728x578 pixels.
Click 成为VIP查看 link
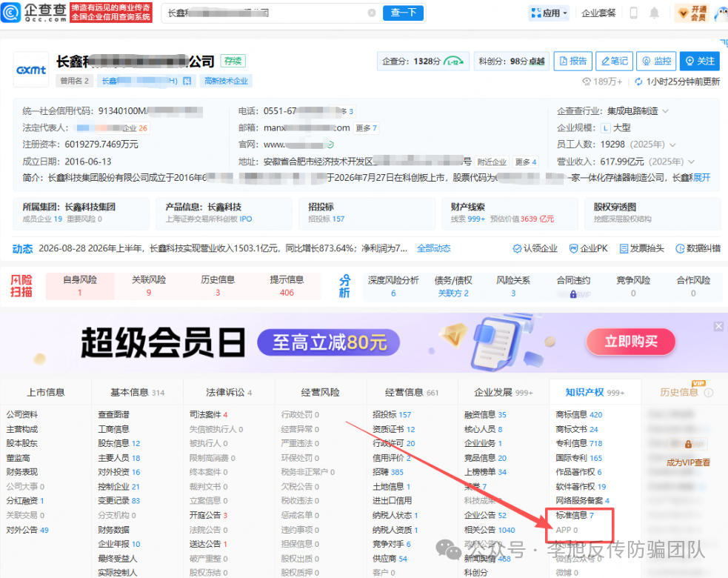[x=688, y=462]
